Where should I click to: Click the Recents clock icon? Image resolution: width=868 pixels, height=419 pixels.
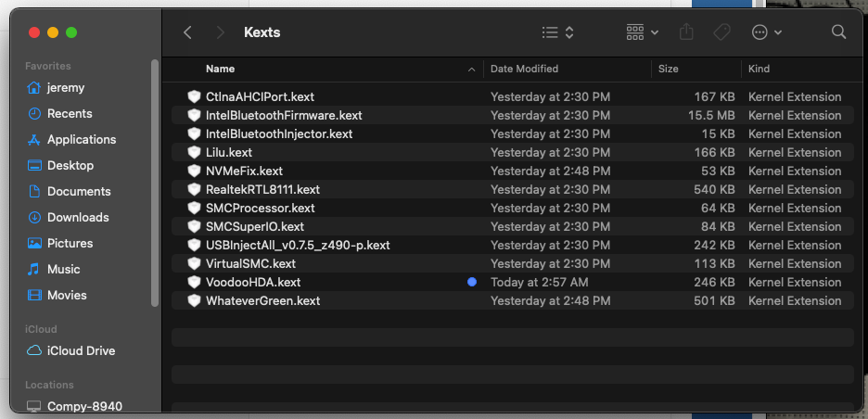34,113
